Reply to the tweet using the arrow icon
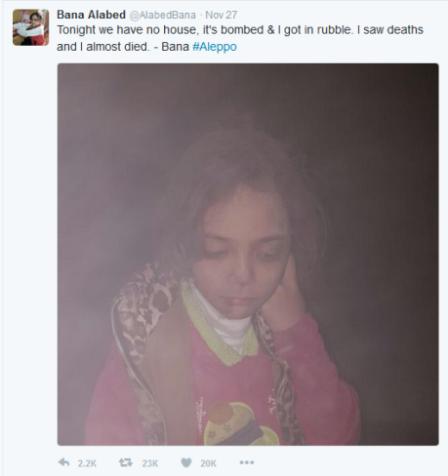The image size is (448, 476). tap(64, 462)
